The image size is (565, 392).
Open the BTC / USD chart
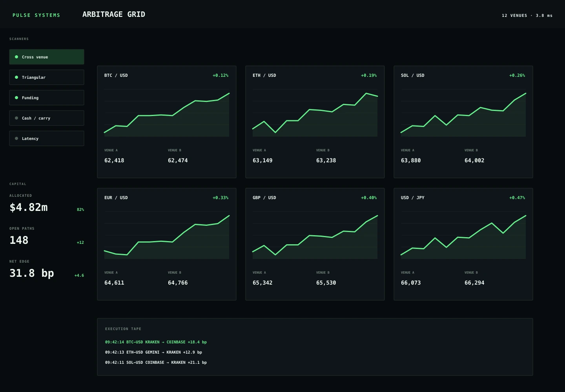(x=167, y=113)
